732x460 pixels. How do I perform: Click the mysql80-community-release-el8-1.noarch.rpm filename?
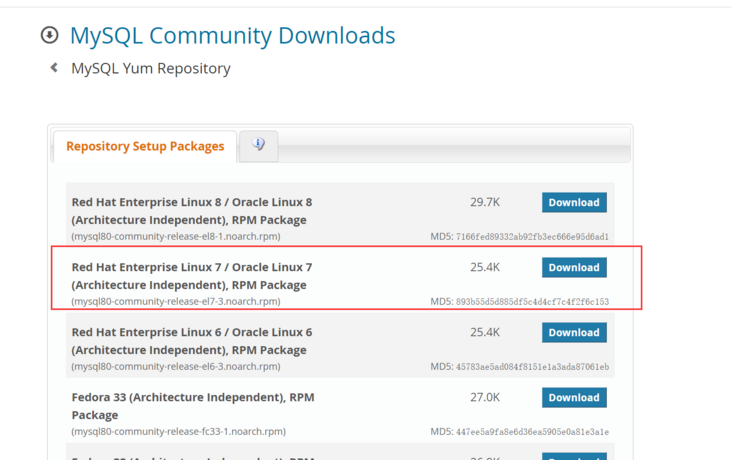click(x=176, y=237)
